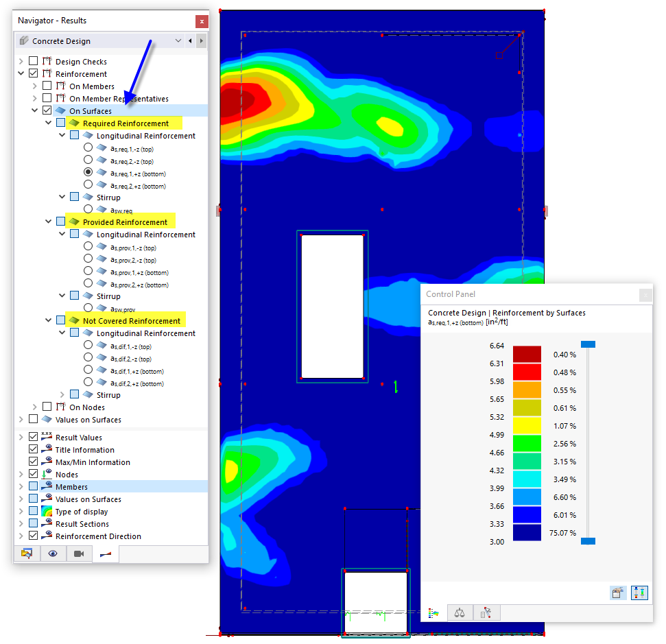Viewport: 666px width, 644px height.
Task: Highlight the Not Covered Reinforcement entry
Action: pyautogui.click(x=130, y=320)
